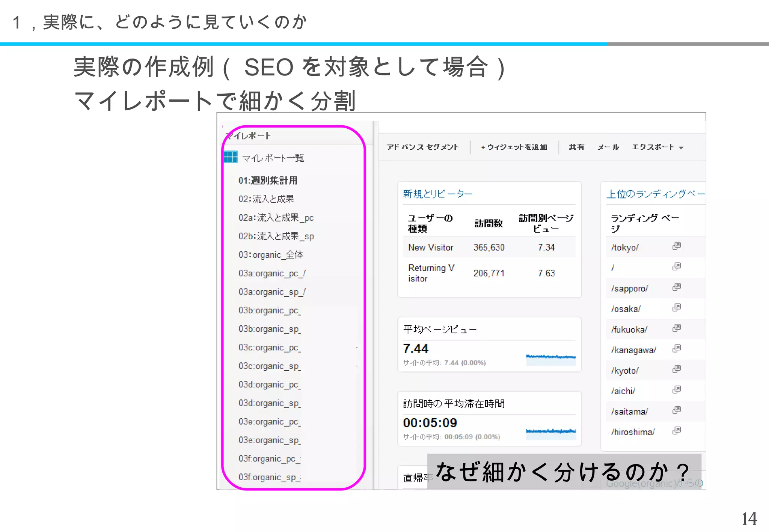This screenshot has height=532, width=769.
Task: Select report 03:organic_全体
Action: pyautogui.click(x=271, y=255)
